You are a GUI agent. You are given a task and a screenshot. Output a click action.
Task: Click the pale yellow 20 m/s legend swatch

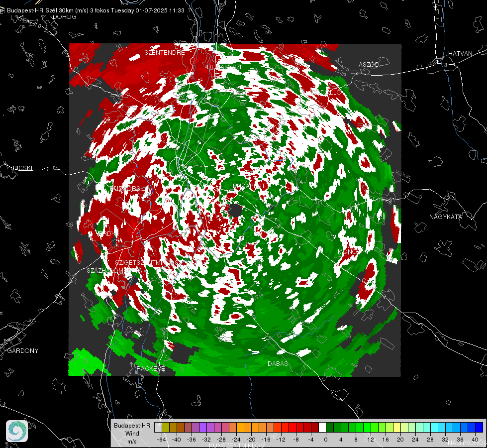[x=397, y=428]
